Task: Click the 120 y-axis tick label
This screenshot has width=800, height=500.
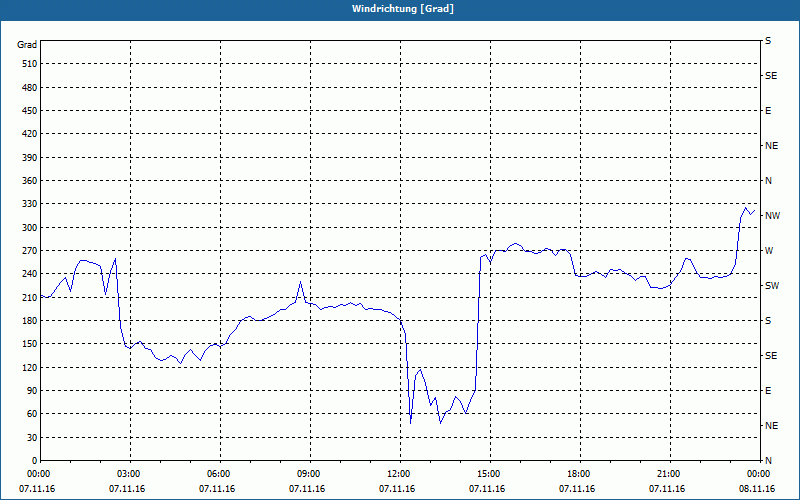Action: [29, 367]
